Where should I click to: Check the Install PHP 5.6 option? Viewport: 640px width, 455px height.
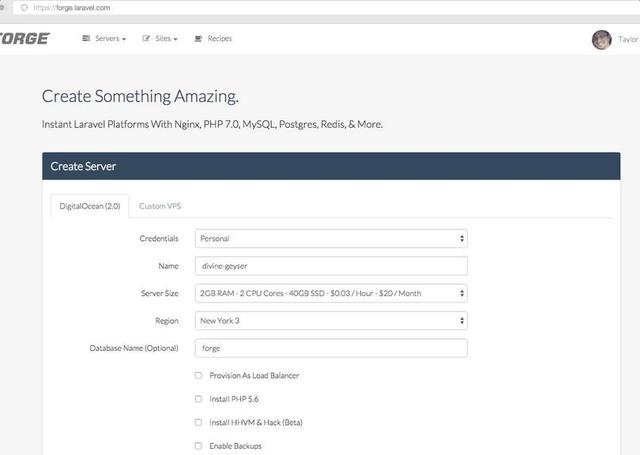pyautogui.click(x=198, y=399)
